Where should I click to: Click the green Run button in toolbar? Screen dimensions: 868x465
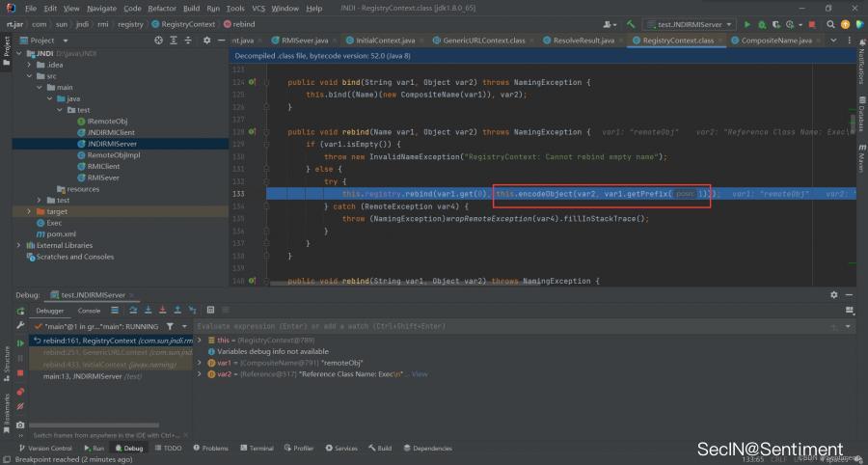click(746, 24)
